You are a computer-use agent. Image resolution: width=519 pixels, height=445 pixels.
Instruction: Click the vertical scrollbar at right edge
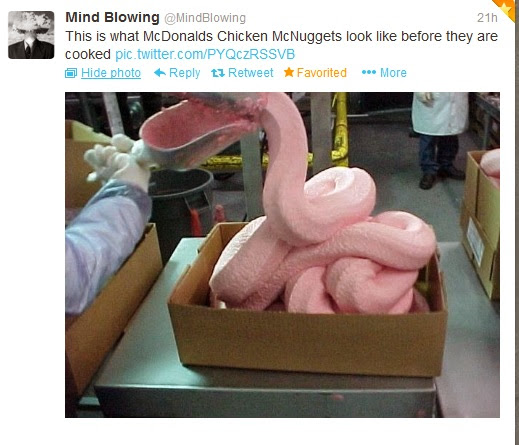(517, 222)
